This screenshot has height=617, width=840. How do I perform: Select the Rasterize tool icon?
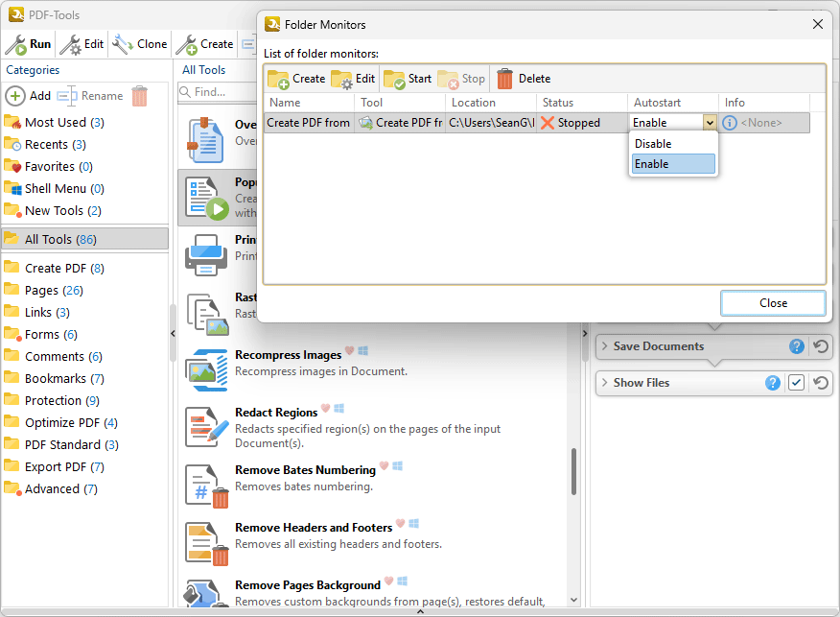pos(207,315)
